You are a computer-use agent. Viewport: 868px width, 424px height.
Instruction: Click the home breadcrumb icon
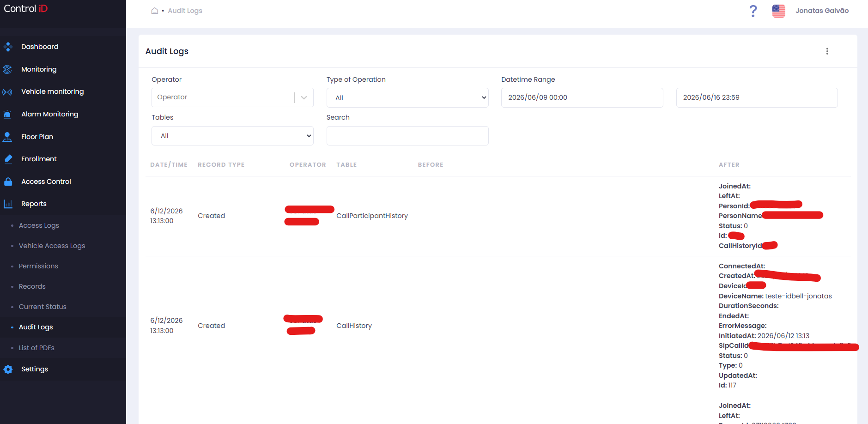[x=155, y=11]
